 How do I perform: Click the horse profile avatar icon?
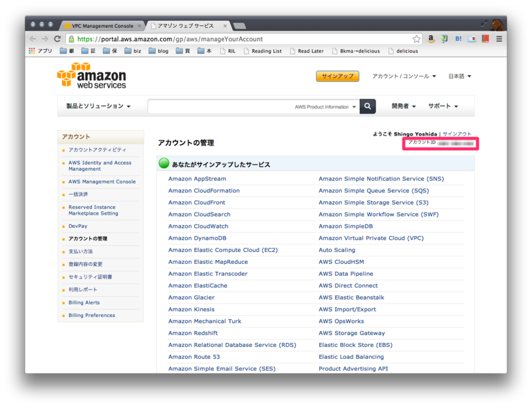tap(497, 24)
